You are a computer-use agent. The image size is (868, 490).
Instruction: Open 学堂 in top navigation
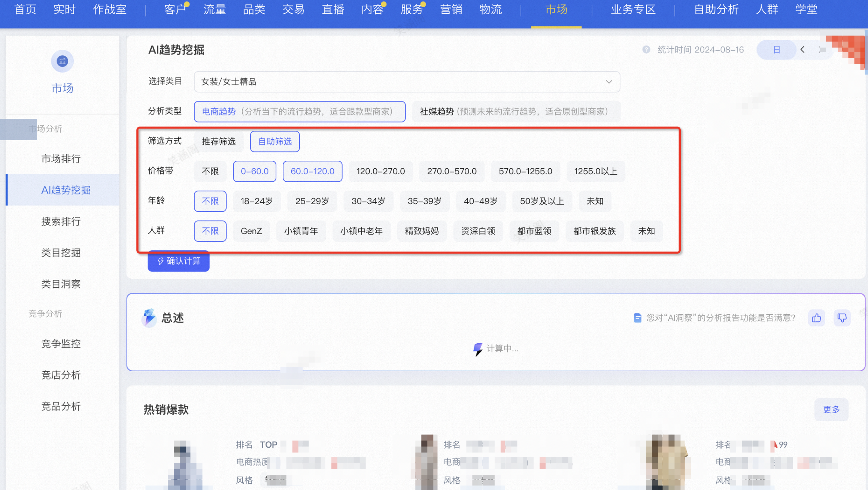tap(806, 10)
